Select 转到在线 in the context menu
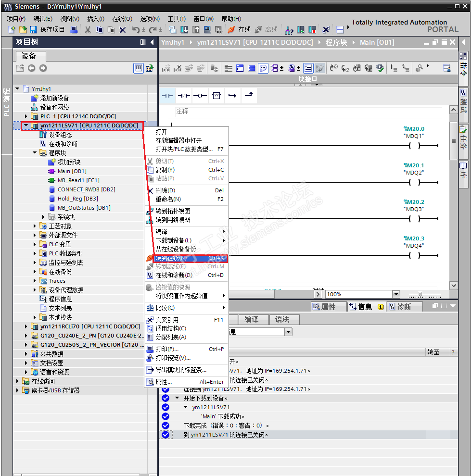 [171, 258]
